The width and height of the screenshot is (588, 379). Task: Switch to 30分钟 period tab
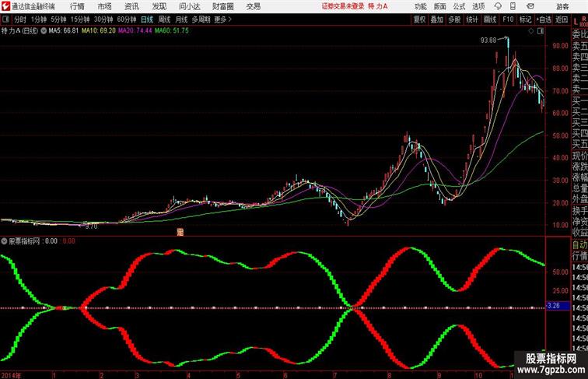(103, 19)
